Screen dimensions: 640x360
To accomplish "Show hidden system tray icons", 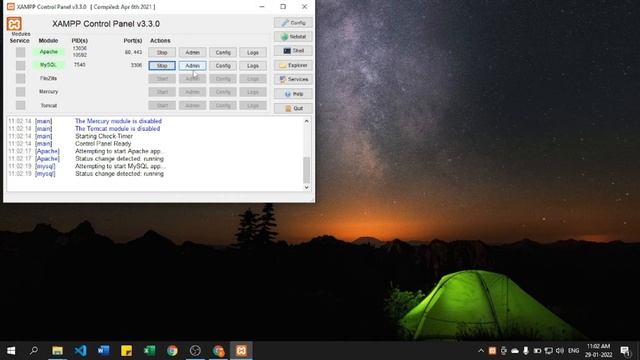I will point(481,351).
